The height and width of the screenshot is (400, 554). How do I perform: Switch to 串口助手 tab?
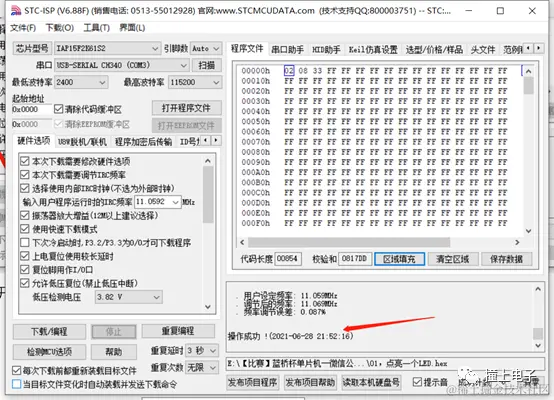[287, 50]
